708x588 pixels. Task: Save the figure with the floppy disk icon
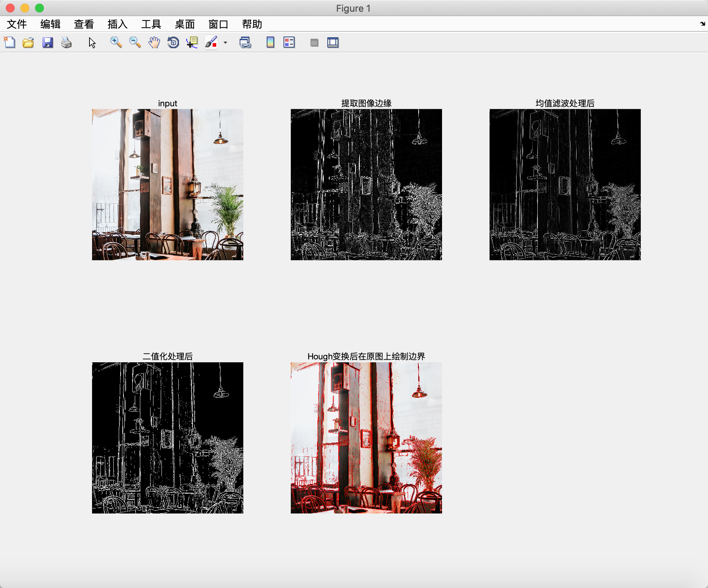(47, 43)
